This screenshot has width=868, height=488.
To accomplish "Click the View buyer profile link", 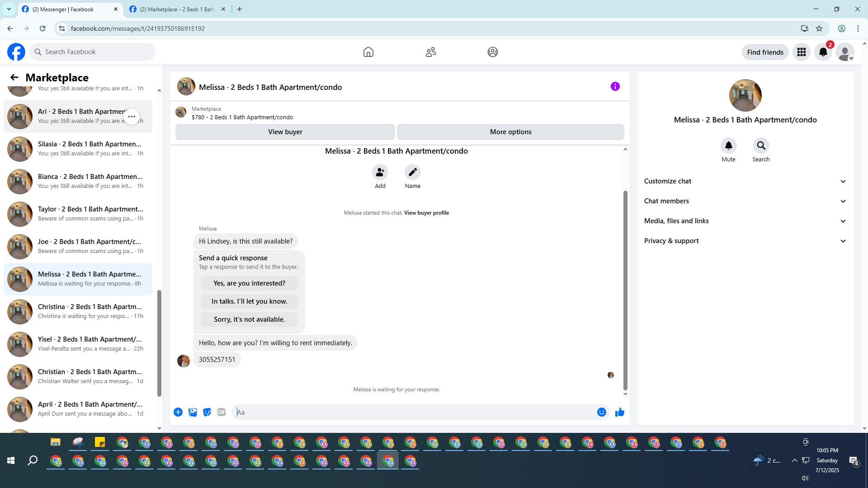I will (x=426, y=213).
